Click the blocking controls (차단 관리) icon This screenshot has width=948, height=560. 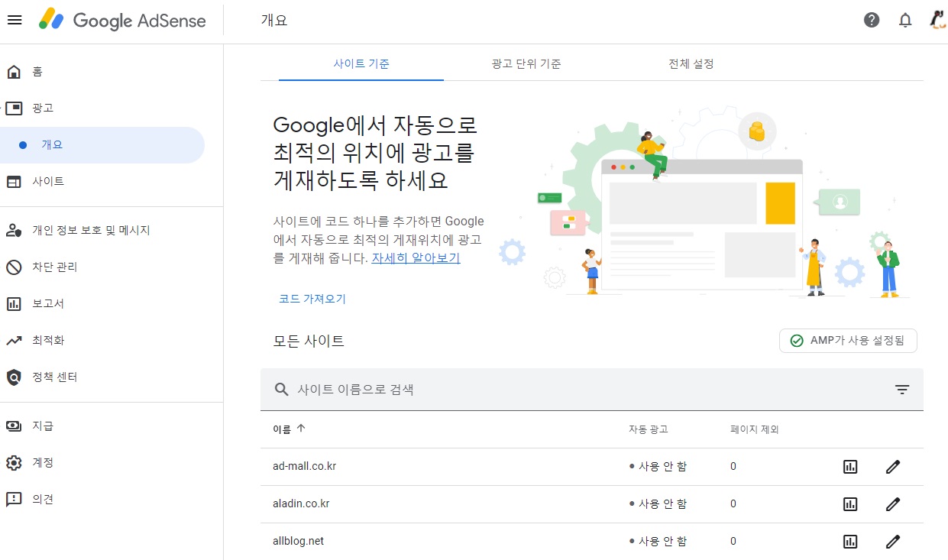point(14,267)
